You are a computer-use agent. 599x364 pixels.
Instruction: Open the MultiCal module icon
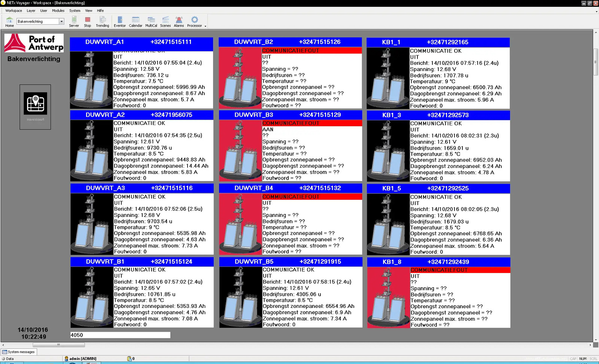click(151, 22)
